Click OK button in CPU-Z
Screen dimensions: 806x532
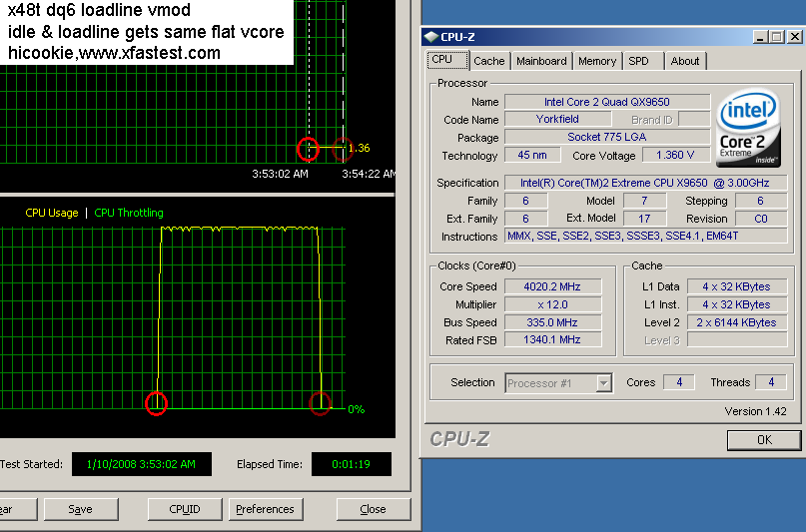coord(764,440)
